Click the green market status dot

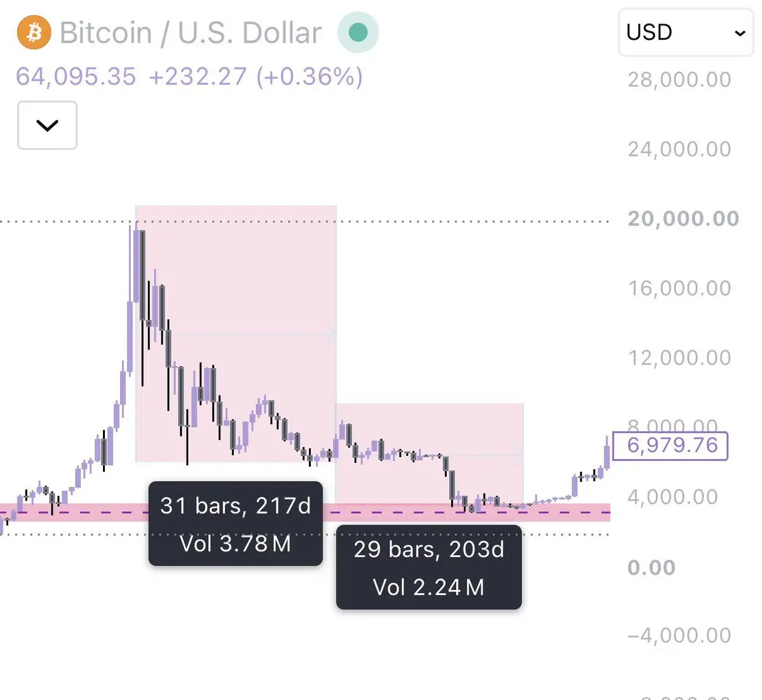[358, 32]
